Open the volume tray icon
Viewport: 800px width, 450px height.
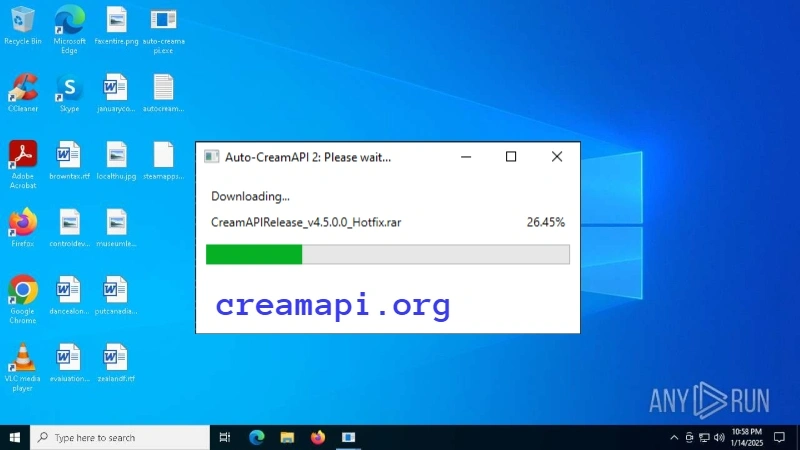tap(719, 437)
